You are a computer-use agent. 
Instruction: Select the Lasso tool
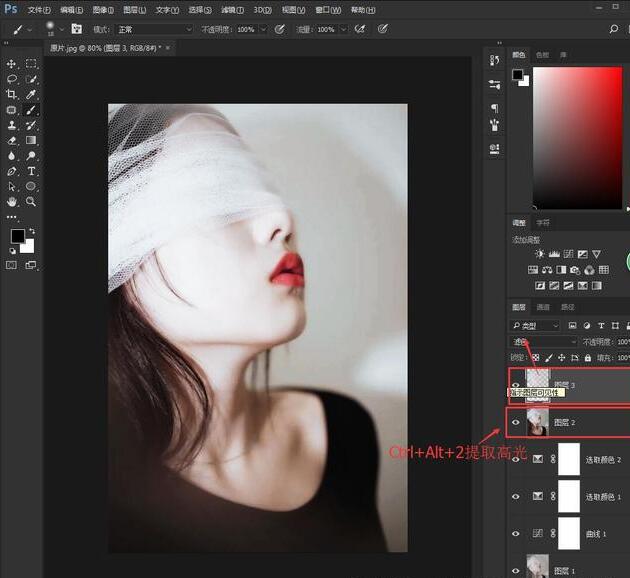click(12, 78)
